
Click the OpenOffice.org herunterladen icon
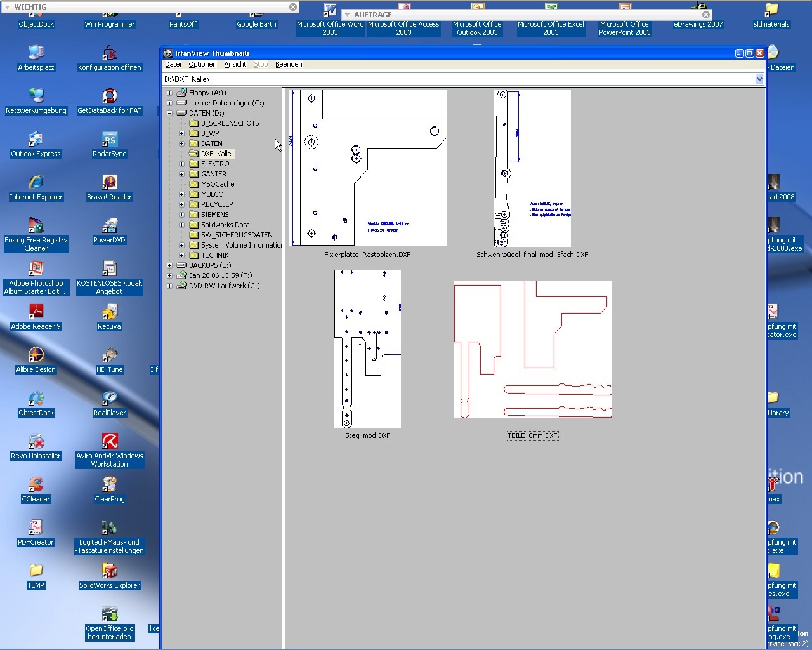point(109,614)
